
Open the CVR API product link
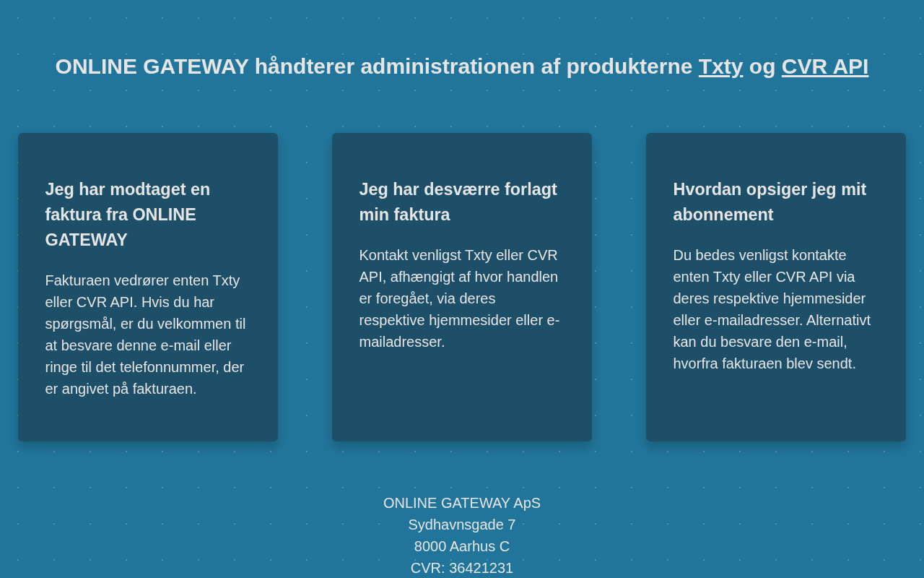click(825, 66)
